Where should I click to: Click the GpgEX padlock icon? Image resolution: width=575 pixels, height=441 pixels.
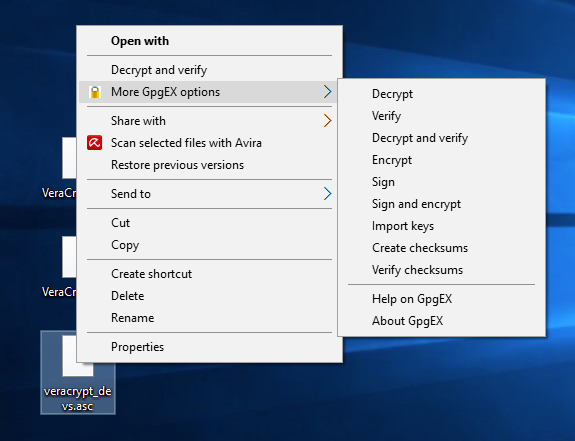[95, 92]
